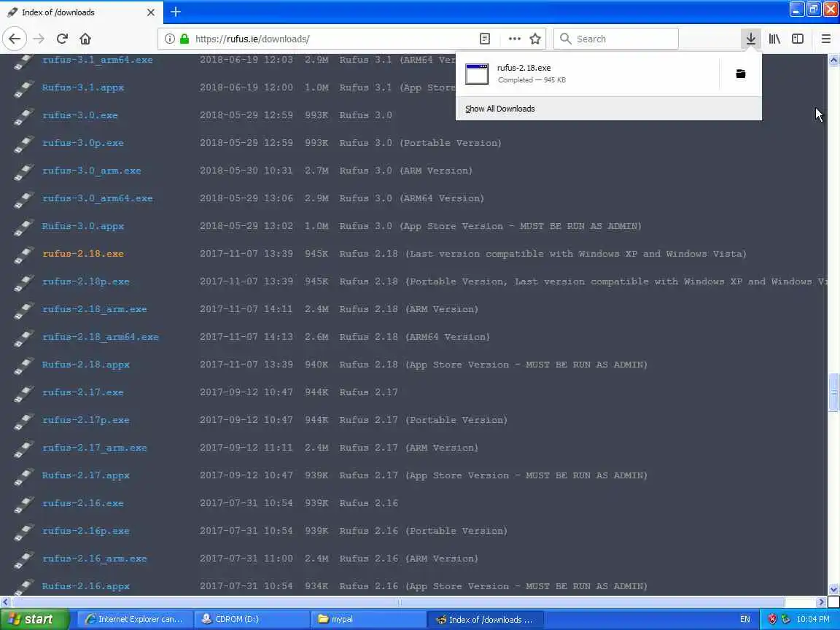Select the Index of /downloads tab
The image size is (840, 630).
coord(82,12)
